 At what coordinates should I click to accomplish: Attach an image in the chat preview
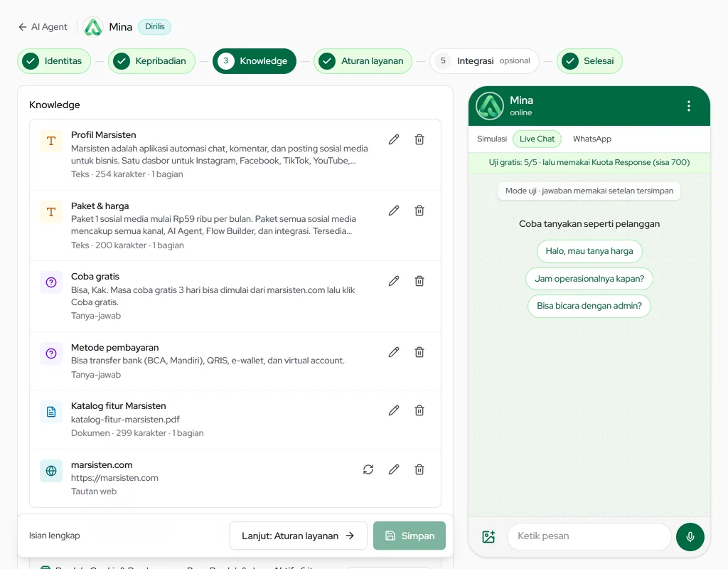tap(488, 536)
